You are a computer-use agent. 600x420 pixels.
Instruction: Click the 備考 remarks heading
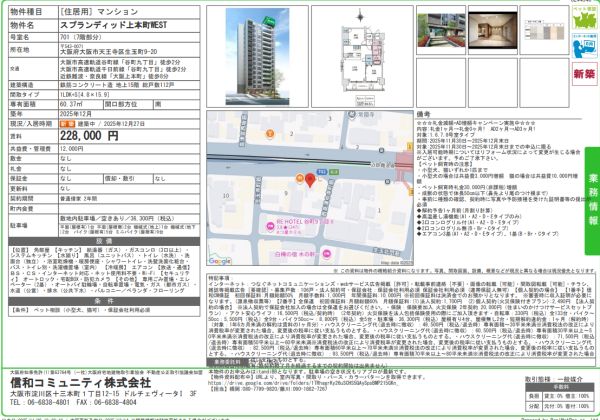[424, 114]
